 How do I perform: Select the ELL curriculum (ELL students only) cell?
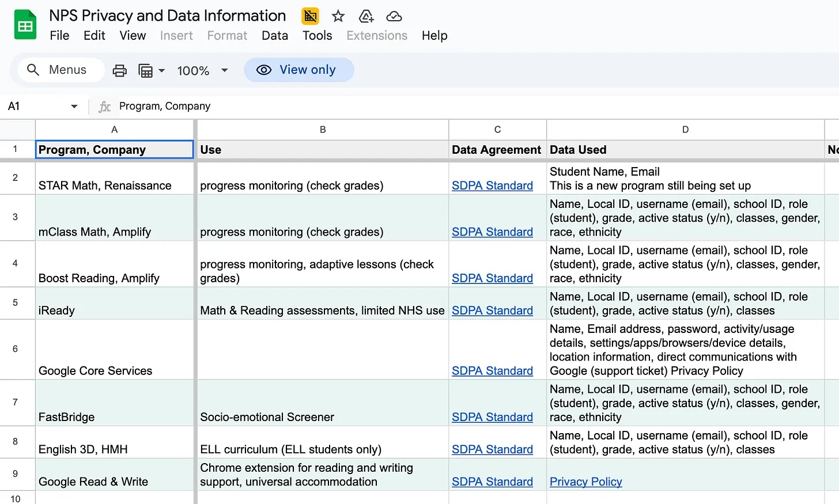(x=323, y=442)
